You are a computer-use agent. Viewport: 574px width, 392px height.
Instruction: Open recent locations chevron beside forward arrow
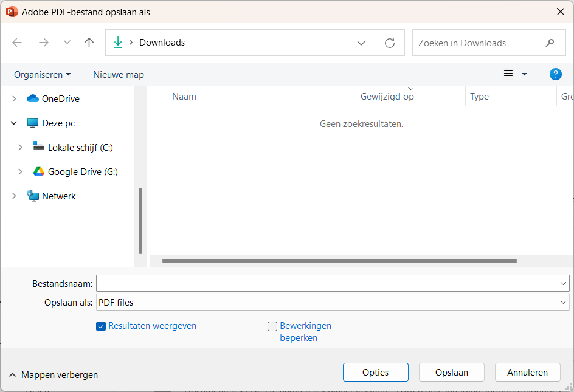click(x=67, y=43)
